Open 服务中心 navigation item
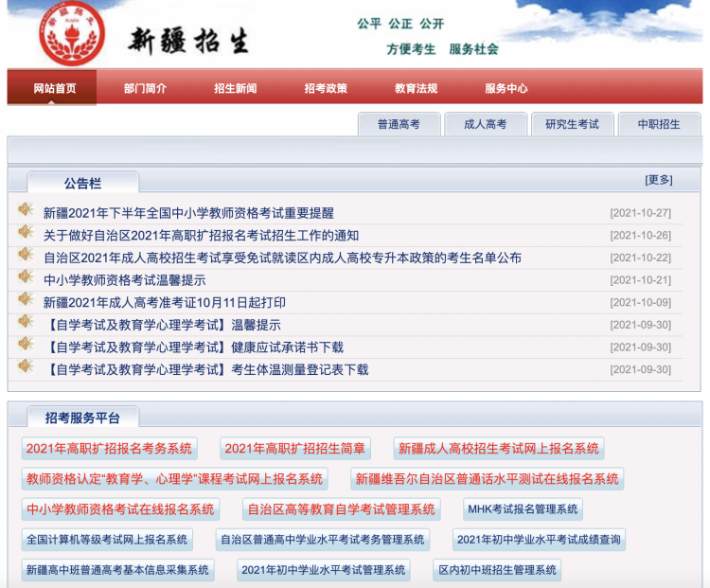Screen dimensions: 710x588 506,88
